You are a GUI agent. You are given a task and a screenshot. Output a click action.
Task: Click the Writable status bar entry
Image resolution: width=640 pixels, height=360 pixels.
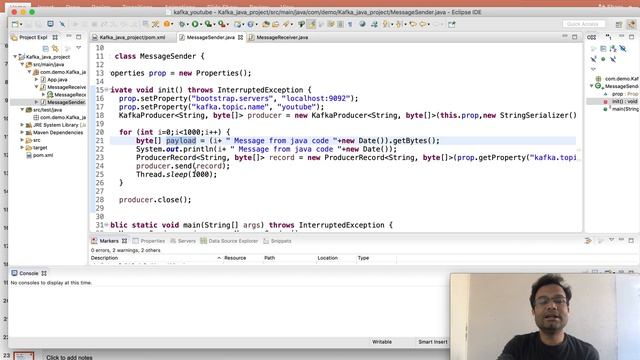382,342
